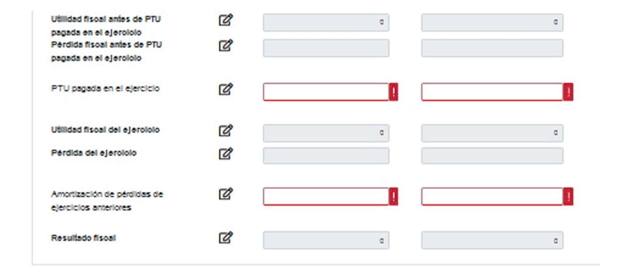Image resolution: width=644 pixels, height=276 pixels.
Task: Select edit icon next to Pérdida del ejercicio
Action: point(225,153)
